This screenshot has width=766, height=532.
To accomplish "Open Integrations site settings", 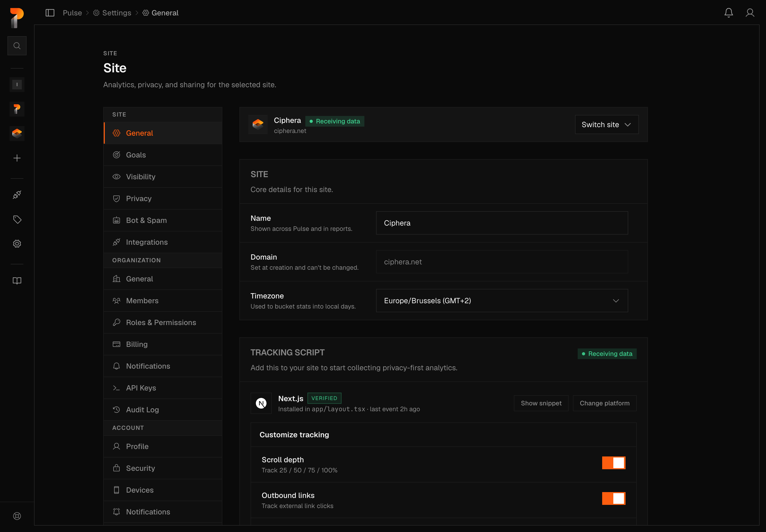I will (x=163, y=242).
